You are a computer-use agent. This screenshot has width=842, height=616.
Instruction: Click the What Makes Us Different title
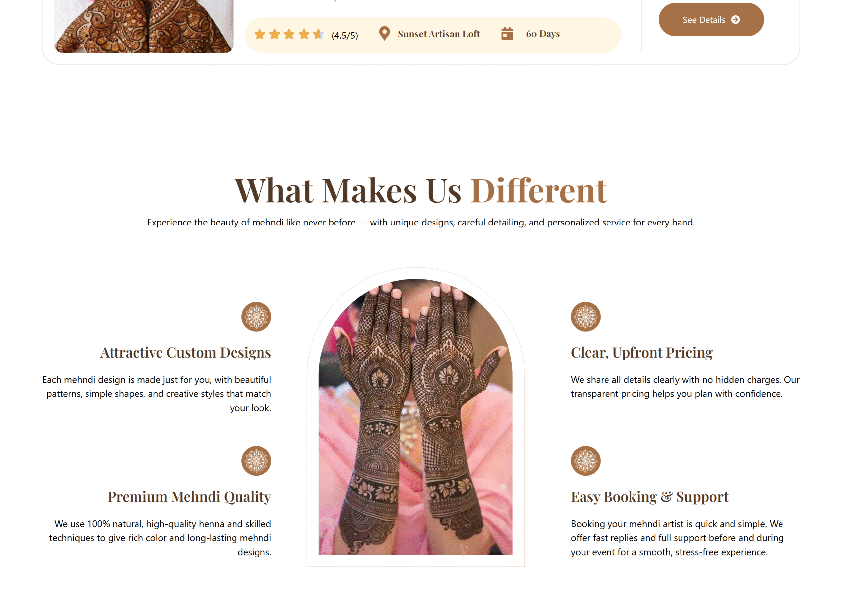421,191
